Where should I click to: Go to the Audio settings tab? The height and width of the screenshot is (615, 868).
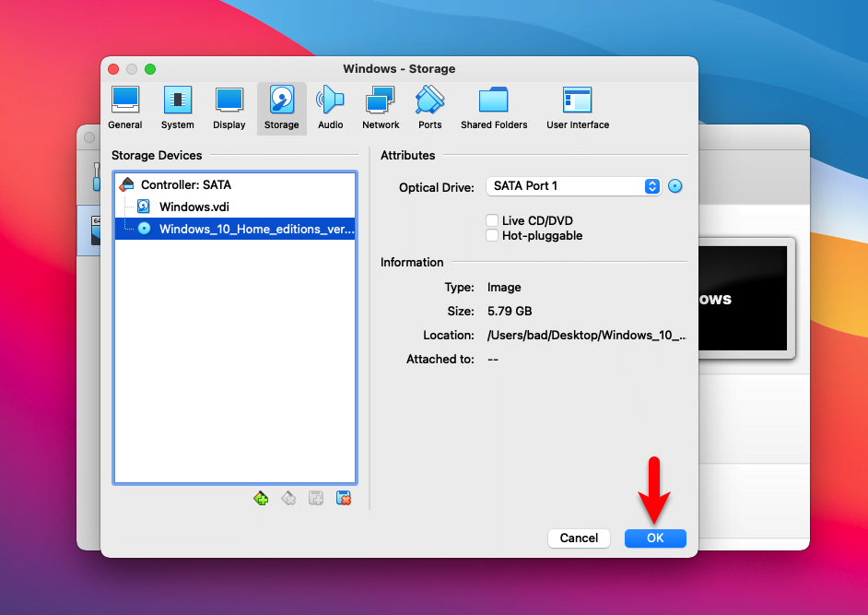(331, 109)
